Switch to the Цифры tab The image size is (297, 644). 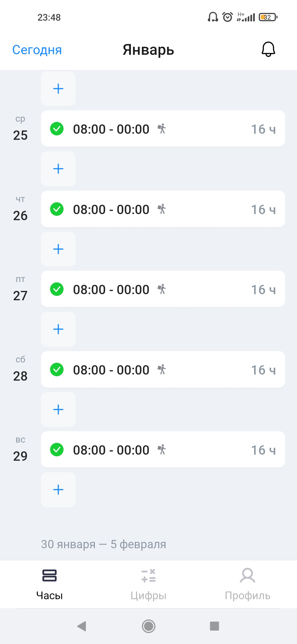tap(148, 584)
